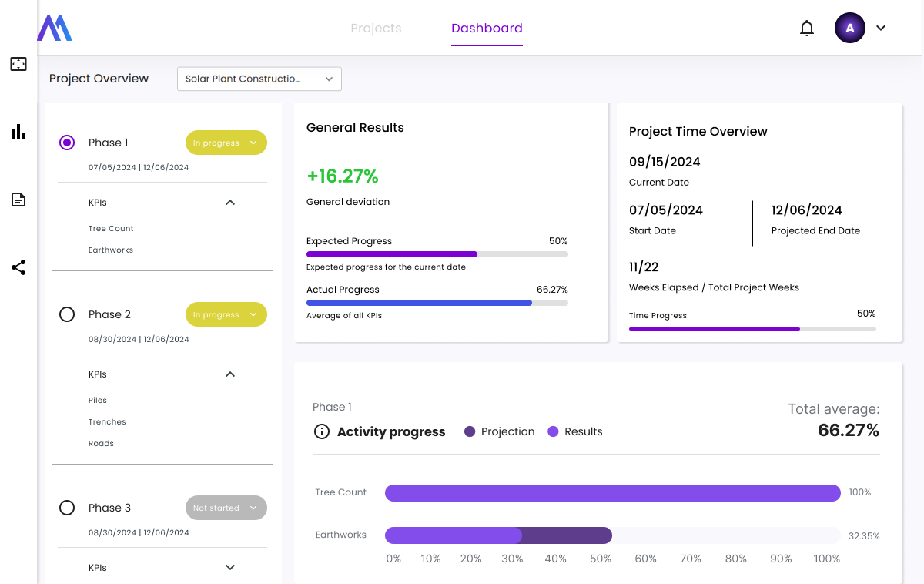This screenshot has height=584, width=924.
Task: Select the Phase 3 radio button
Action: (67, 508)
